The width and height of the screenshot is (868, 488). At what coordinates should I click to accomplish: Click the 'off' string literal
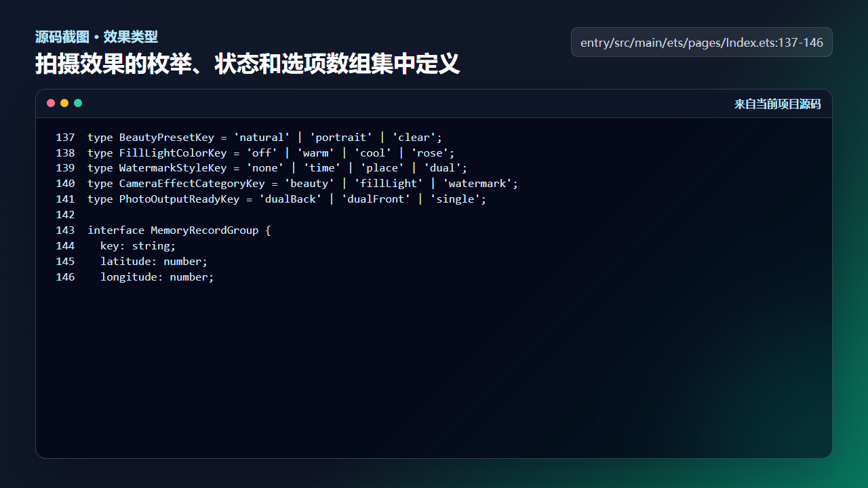[x=262, y=153]
